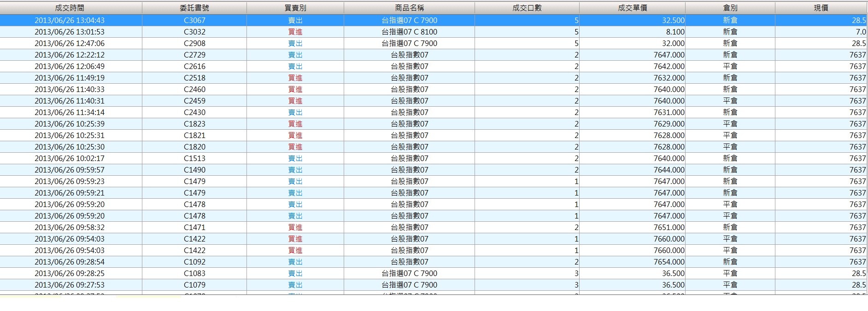This screenshot has height=311, width=868.
Task: Click the timestamp 2013/06/26 11:34:14
Action: [x=70, y=112]
